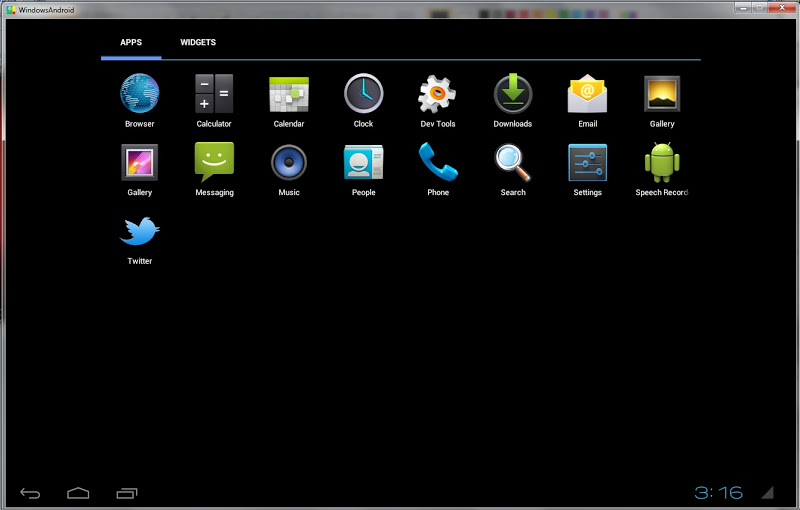Open the Search app

click(x=513, y=163)
